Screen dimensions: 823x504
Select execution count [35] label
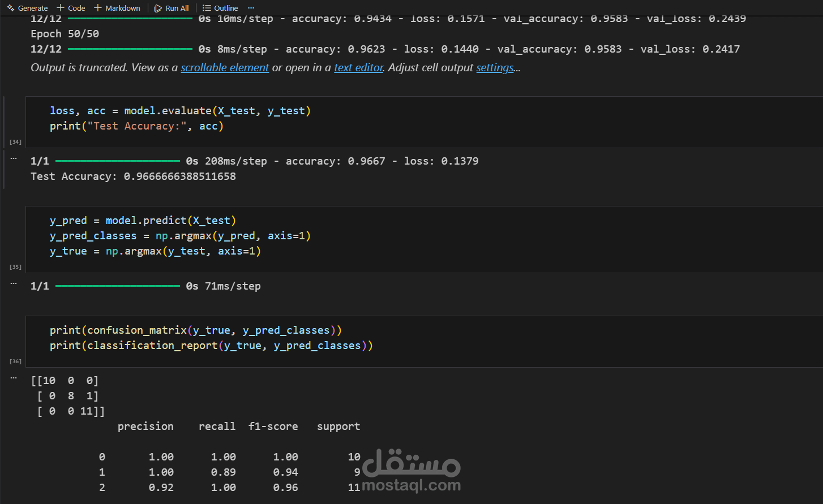point(15,266)
